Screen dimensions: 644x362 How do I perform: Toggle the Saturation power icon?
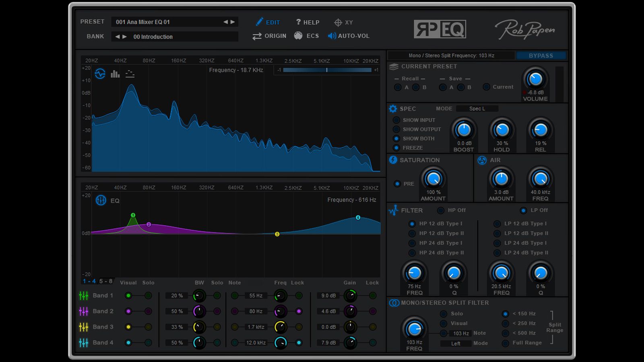click(393, 160)
